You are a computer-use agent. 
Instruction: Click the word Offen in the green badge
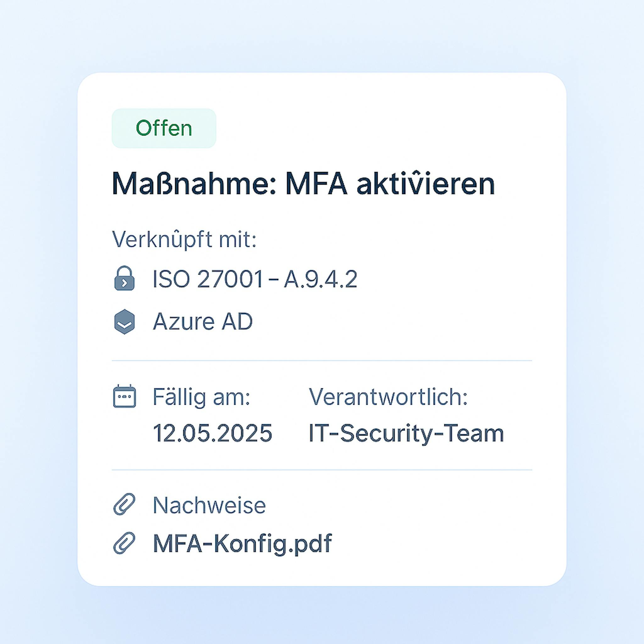click(164, 128)
